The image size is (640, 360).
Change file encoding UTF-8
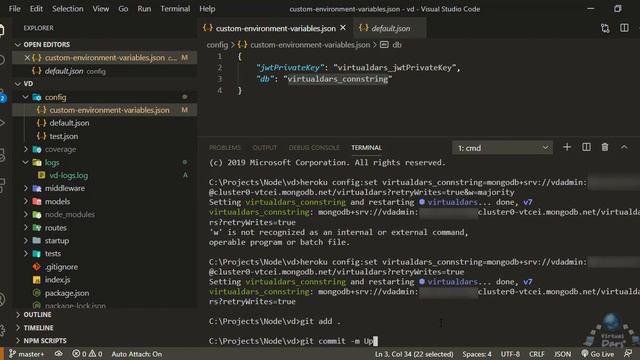[x=510, y=354]
